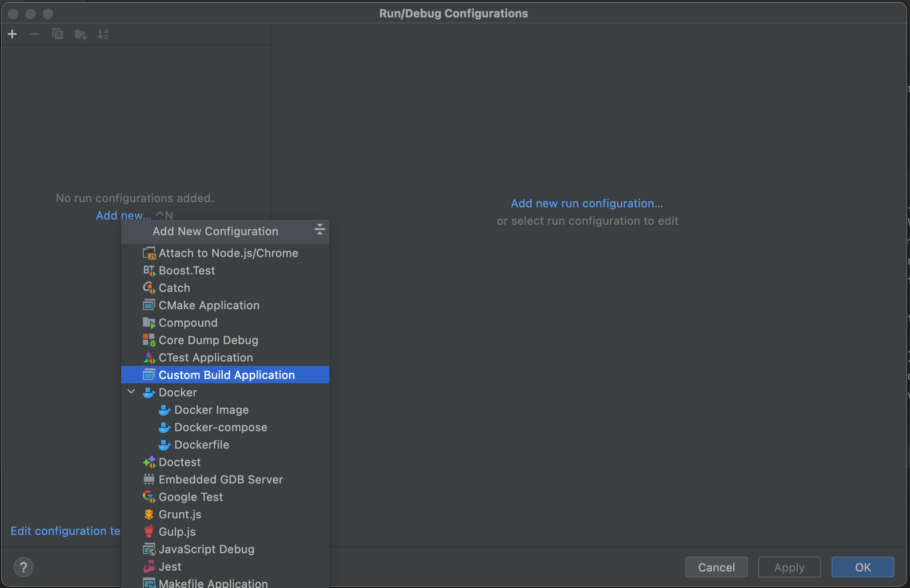The height and width of the screenshot is (588, 910).
Task: Select Attach to Node.js/Chrome option
Action: tap(228, 253)
